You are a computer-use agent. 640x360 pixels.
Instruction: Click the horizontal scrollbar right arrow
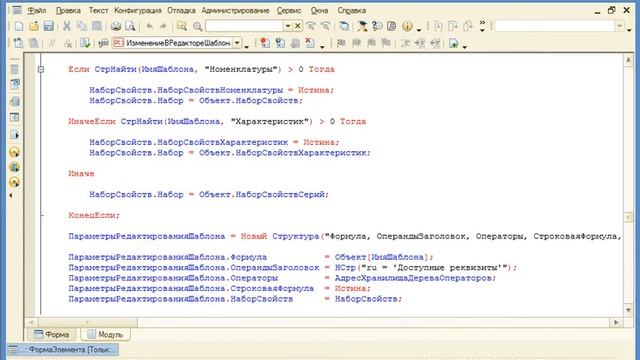[616, 322]
